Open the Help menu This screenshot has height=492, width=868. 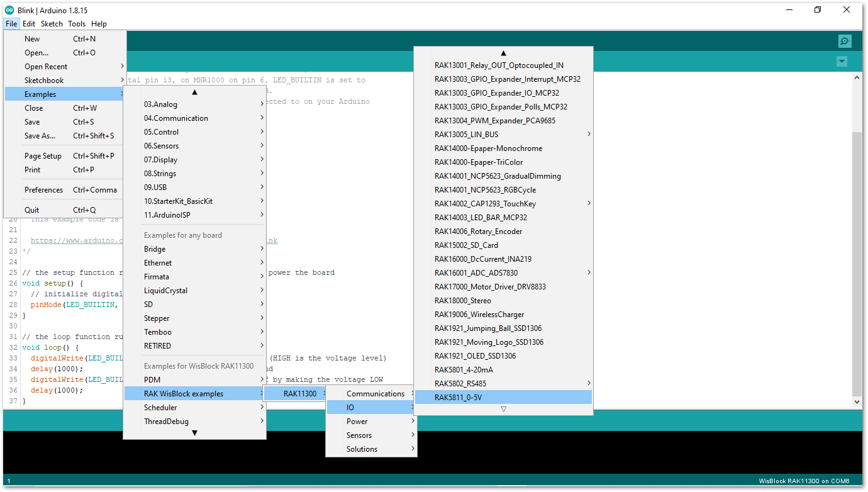99,24
